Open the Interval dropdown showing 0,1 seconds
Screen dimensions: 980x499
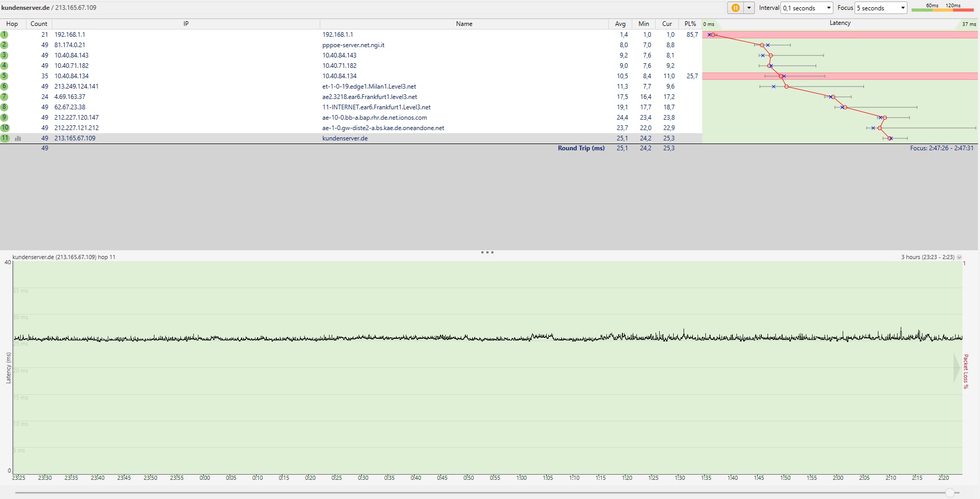[806, 8]
